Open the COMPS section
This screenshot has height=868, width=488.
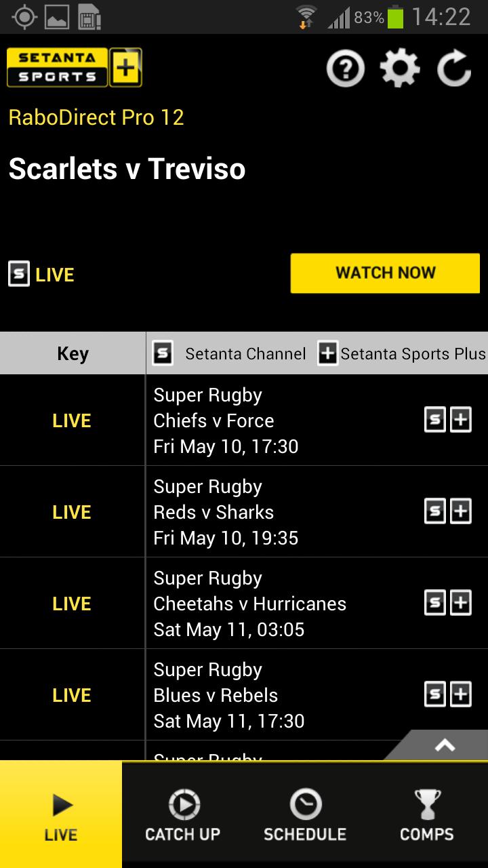pyautogui.click(x=427, y=813)
